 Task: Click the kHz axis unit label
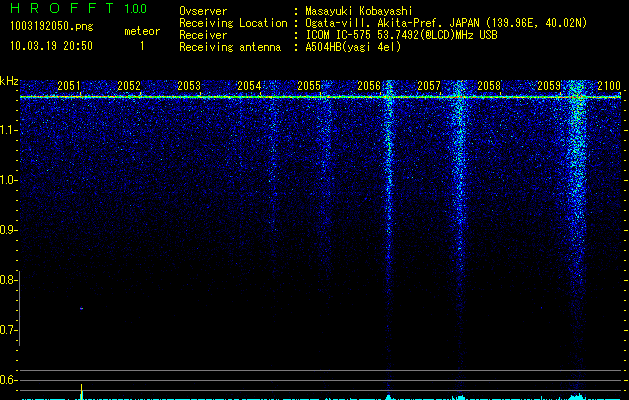[x=9, y=81]
